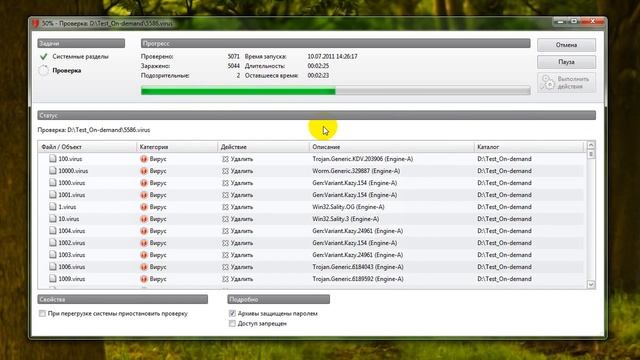This screenshot has width=640, height=360.
Task: Select file icon for 10000.virus
Action: point(53,171)
